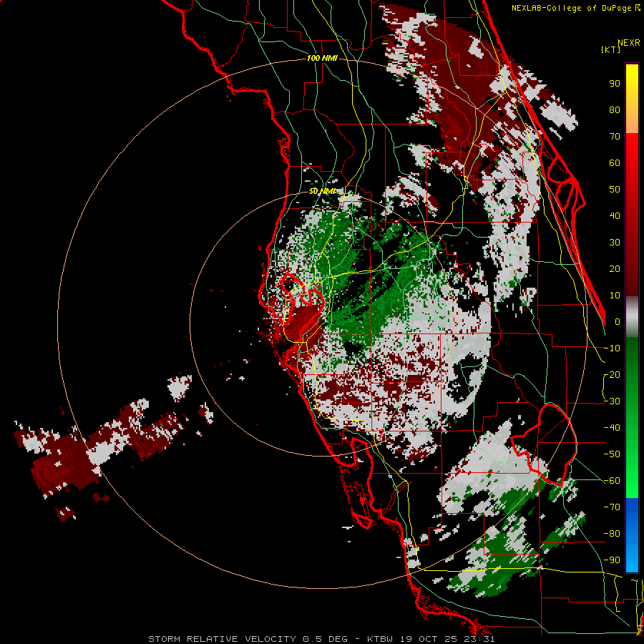Click the [KT] units label

pyautogui.click(x=611, y=49)
